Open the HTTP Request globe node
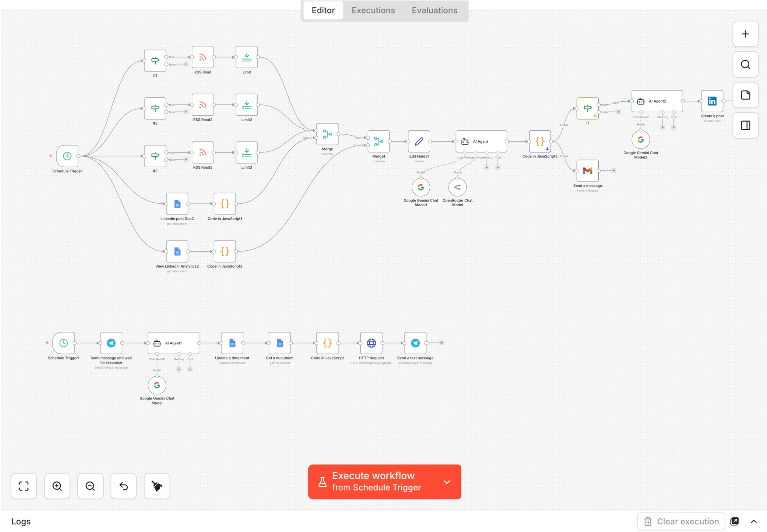Viewport: 767px width, 532px height. 371,343
